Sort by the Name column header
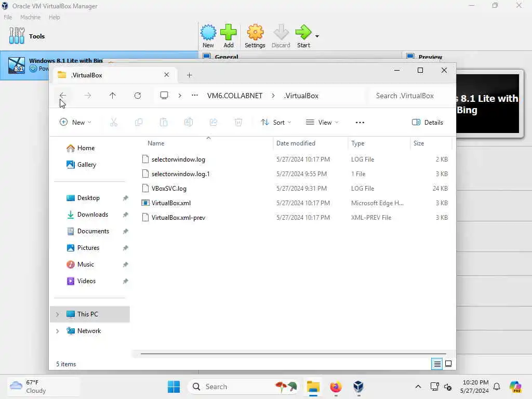 pos(156,143)
